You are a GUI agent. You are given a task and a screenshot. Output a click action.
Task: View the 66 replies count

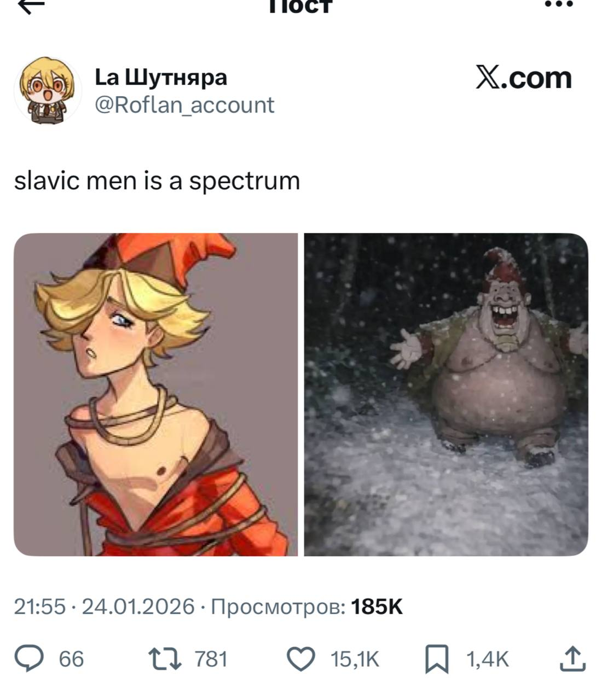pyautogui.click(x=71, y=659)
